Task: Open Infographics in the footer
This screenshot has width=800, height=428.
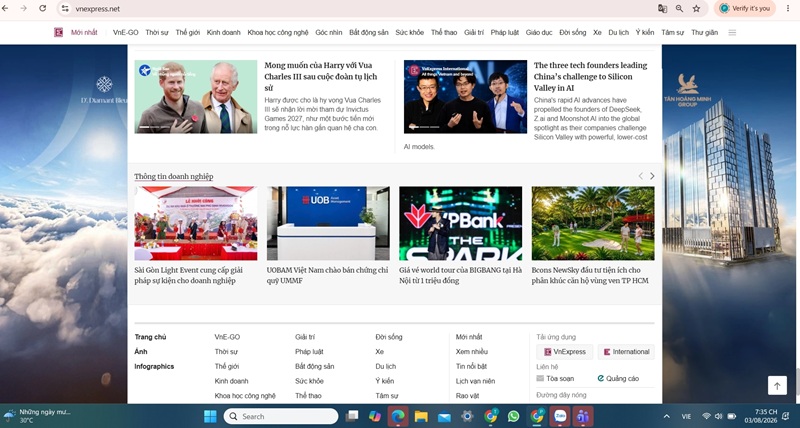Action: coord(154,366)
